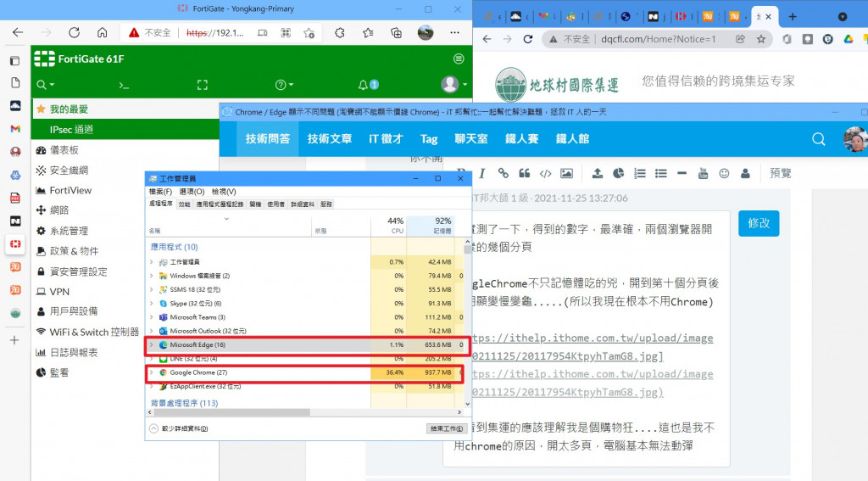
Task: Open Edge settings three-dots menu
Action: [455, 33]
